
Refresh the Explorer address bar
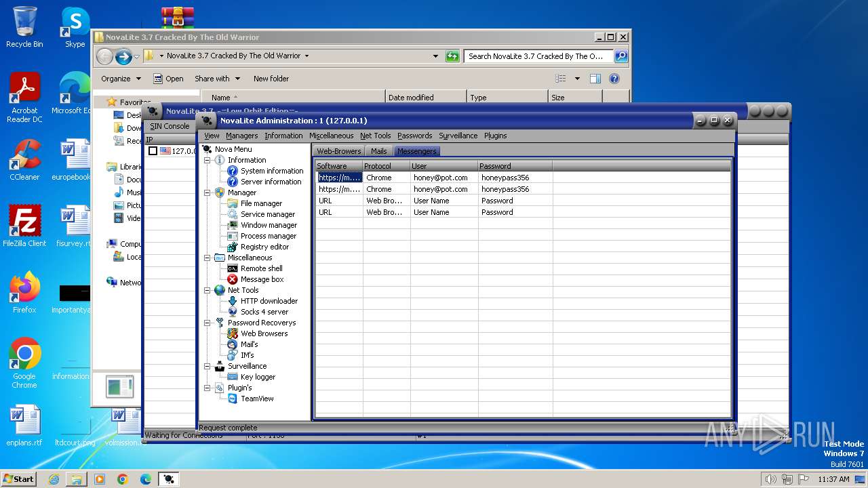(x=452, y=56)
